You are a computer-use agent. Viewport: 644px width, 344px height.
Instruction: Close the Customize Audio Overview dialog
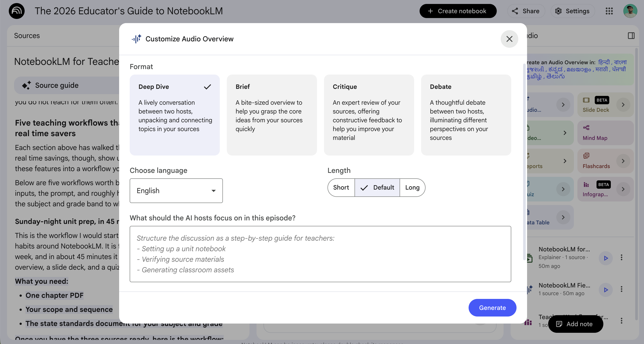pyautogui.click(x=509, y=39)
